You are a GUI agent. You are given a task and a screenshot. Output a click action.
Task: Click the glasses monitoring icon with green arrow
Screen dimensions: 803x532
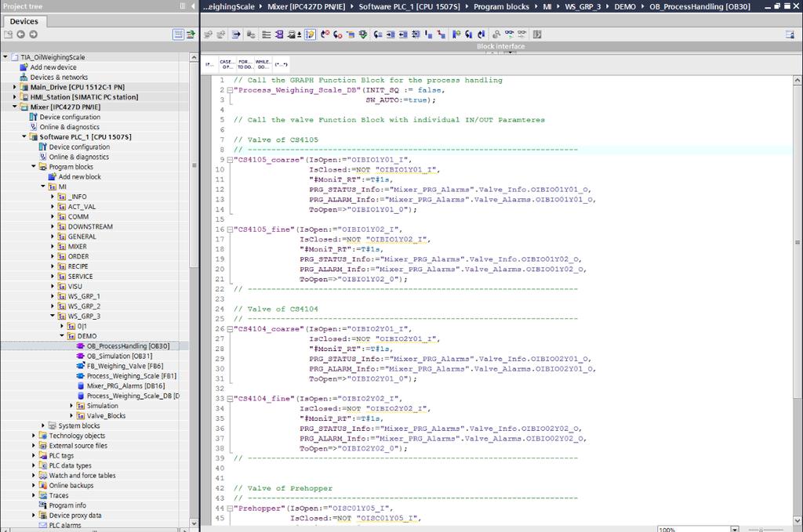[x=509, y=34]
